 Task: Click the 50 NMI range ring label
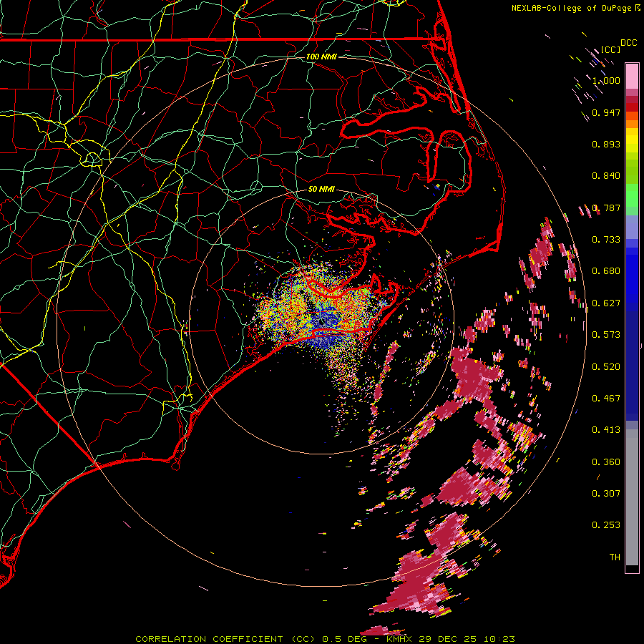click(x=321, y=189)
